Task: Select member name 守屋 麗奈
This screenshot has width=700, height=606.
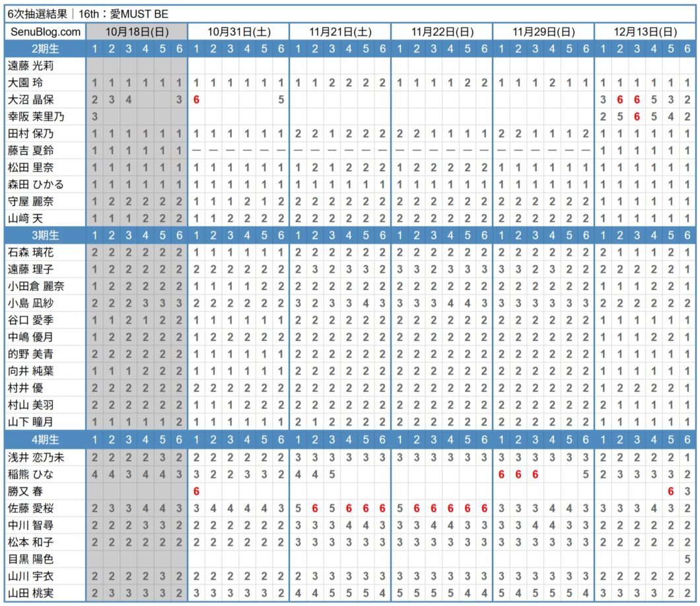Action: point(31,202)
